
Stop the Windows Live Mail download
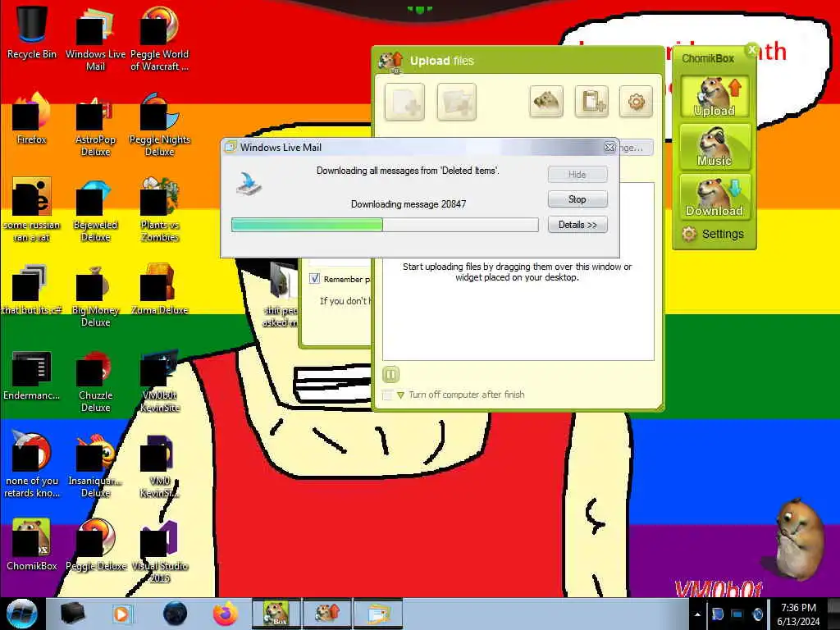click(577, 199)
